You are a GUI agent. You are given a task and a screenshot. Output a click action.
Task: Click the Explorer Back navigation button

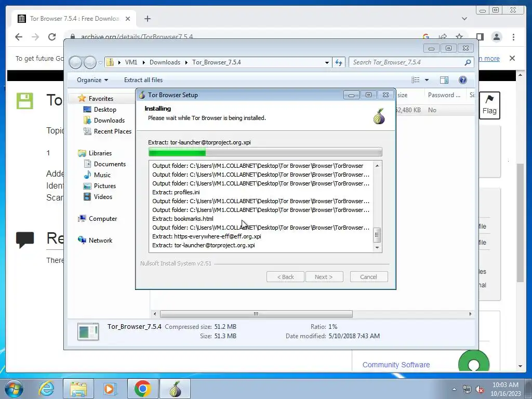coord(75,62)
